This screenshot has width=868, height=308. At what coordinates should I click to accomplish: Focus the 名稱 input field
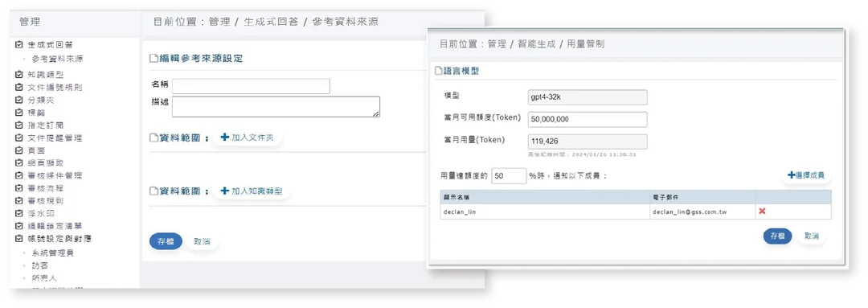coord(251,86)
